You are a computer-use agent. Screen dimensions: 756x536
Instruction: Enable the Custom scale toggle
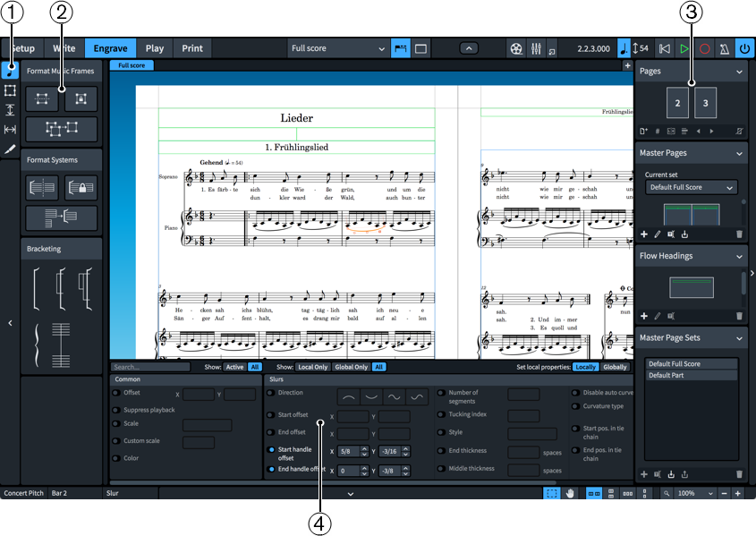click(116, 441)
